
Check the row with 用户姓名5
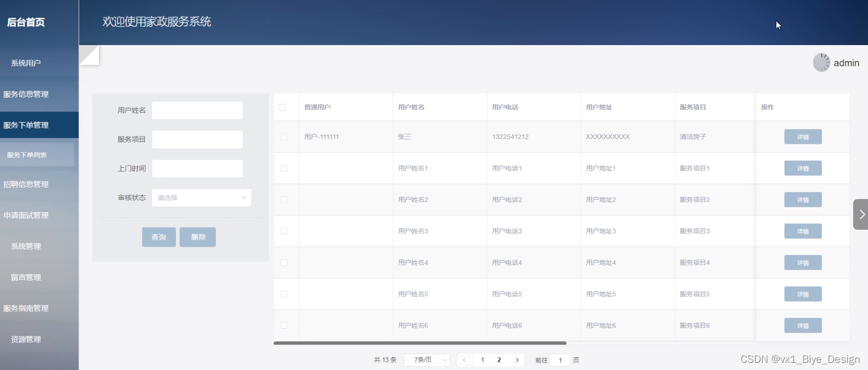(x=284, y=294)
